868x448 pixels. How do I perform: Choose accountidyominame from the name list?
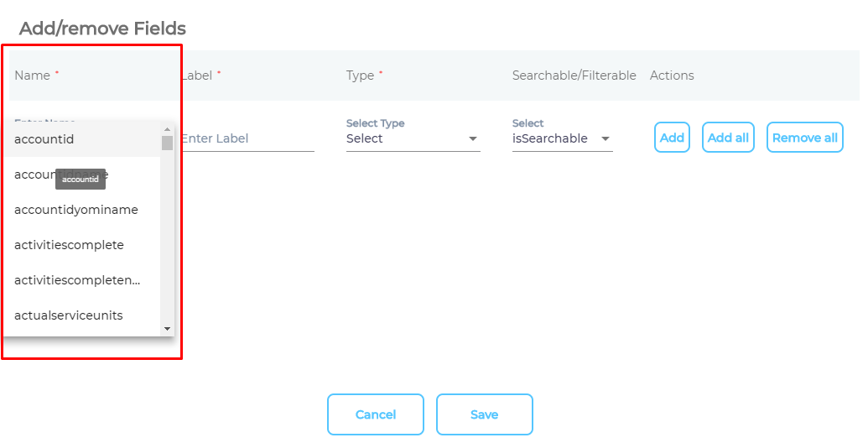click(x=76, y=210)
